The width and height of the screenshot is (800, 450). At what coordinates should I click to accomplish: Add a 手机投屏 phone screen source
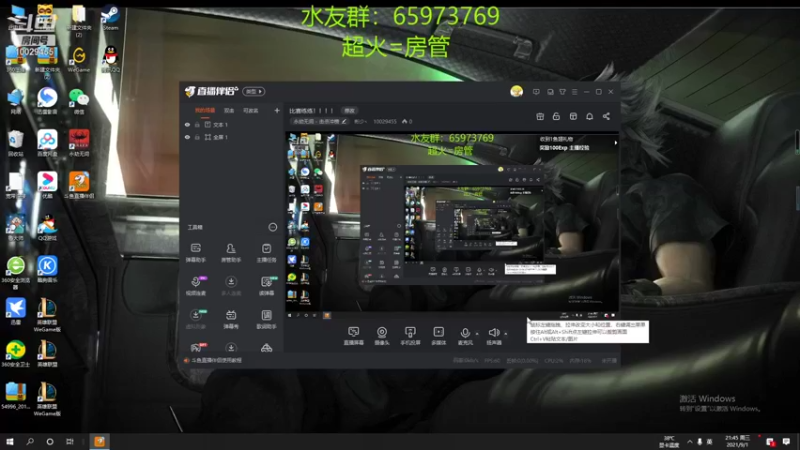tap(410, 336)
